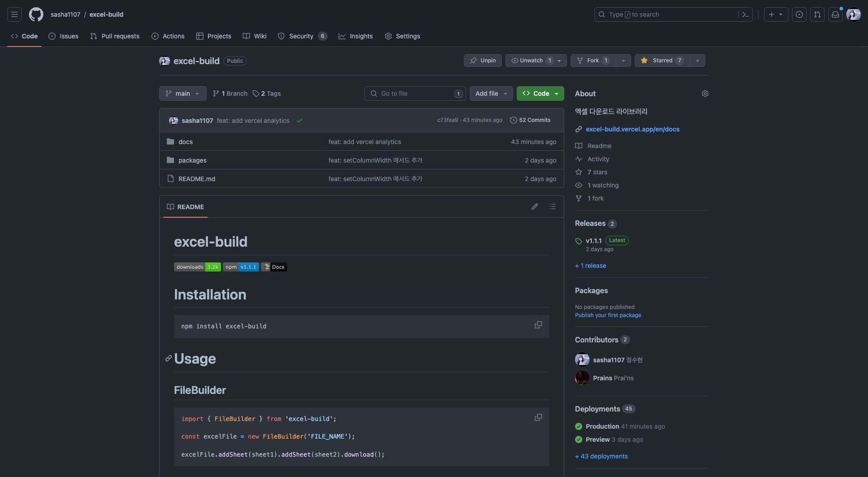Image resolution: width=868 pixels, height=477 pixels.
Task: Open the green Code dropdown
Action: pyautogui.click(x=540, y=94)
